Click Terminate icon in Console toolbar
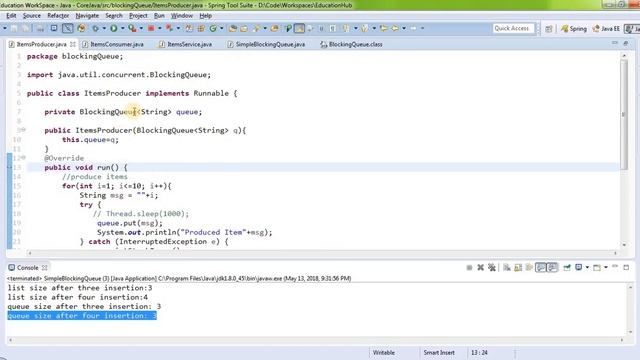The image size is (640, 360). pyautogui.click(x=469, y=267)
